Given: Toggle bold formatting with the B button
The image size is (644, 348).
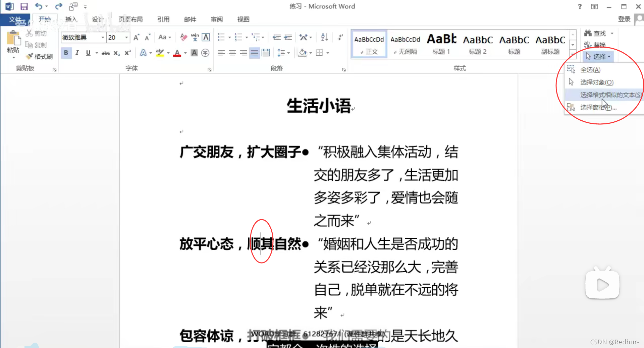Looking at the screenshot, I should tap(66, 53).
